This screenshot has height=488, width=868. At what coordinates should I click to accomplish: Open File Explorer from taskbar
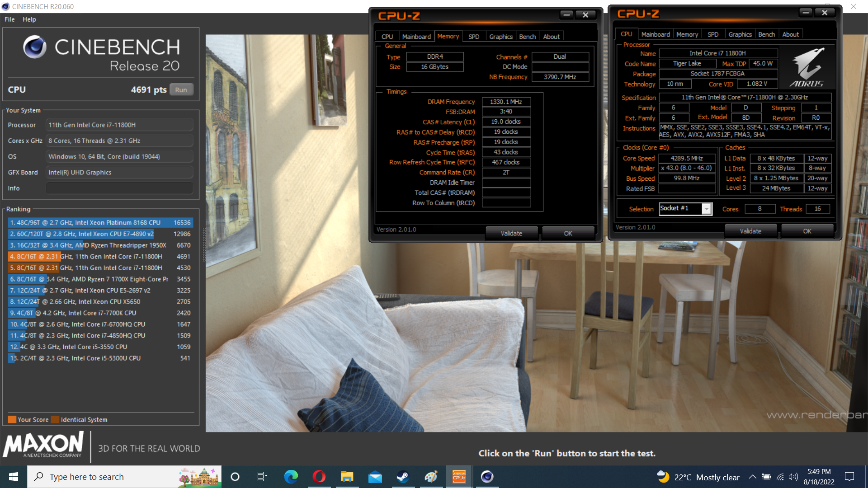[347, 477]
